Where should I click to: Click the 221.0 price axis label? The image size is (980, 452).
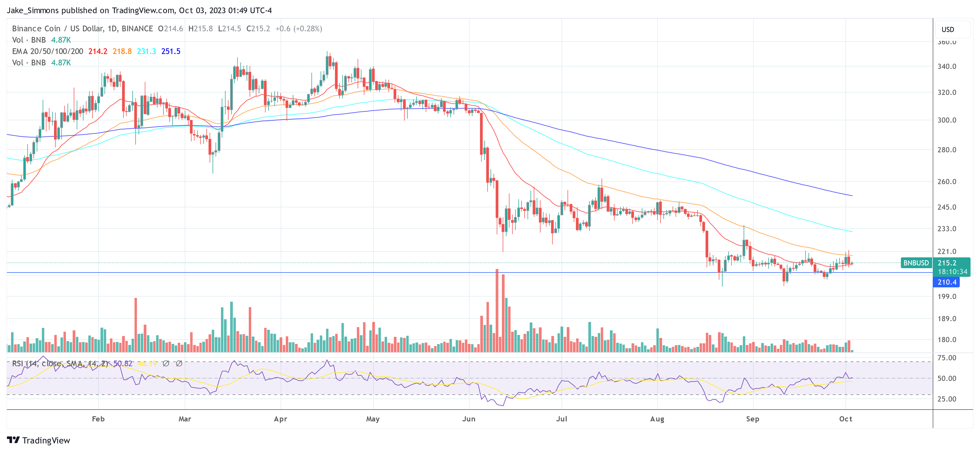[947, 251]
